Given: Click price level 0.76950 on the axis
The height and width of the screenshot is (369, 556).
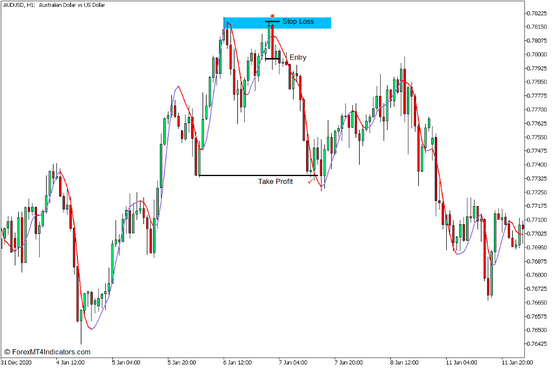Looking at the screenshot, I should click(536, 247).
